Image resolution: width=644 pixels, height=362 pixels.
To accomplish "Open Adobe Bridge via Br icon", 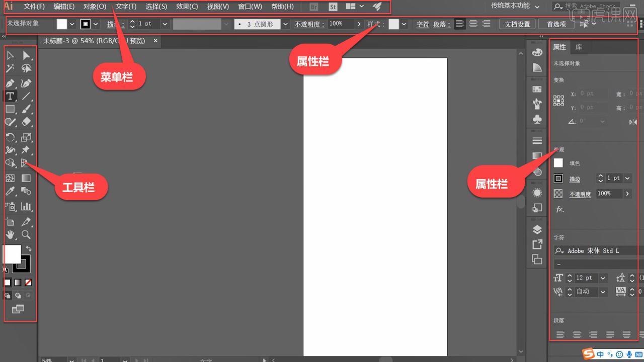I will click(314, 7).
